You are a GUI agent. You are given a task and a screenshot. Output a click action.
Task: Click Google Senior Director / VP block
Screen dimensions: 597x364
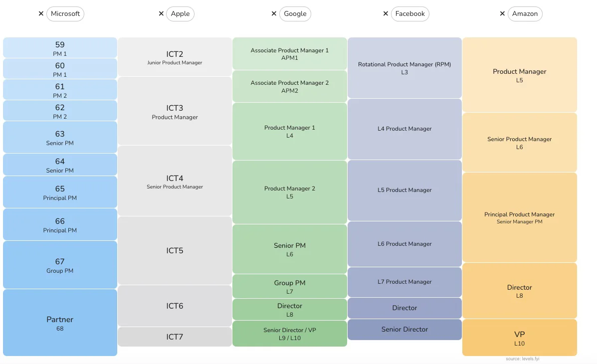[289, 334]
